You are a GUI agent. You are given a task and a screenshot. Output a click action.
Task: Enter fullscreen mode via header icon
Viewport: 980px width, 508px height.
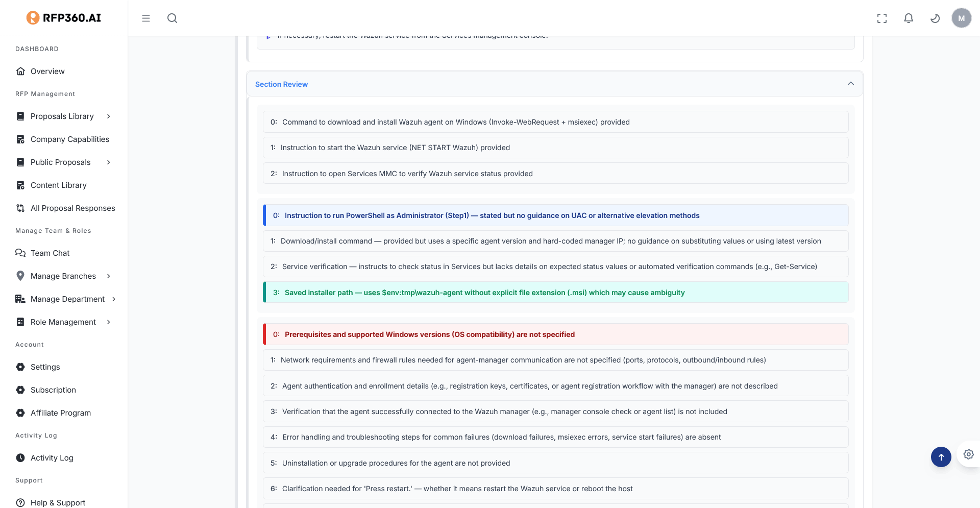pos(881,18)
